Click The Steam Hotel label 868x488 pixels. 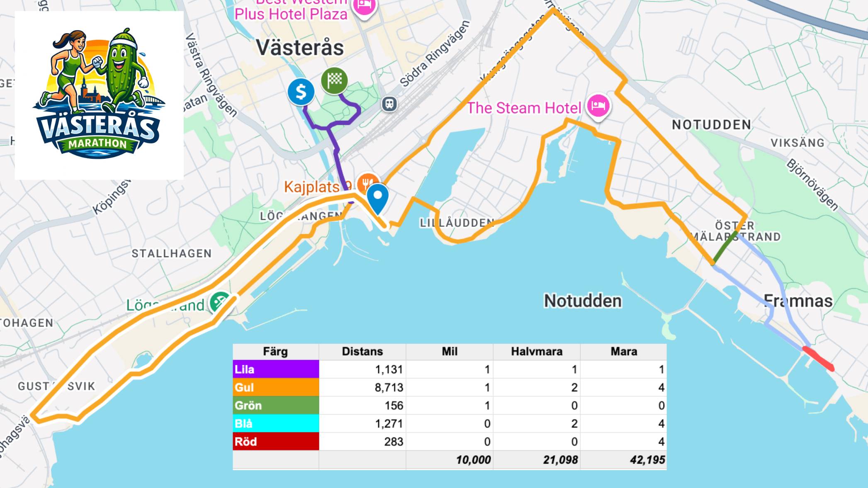pos(524,108)
